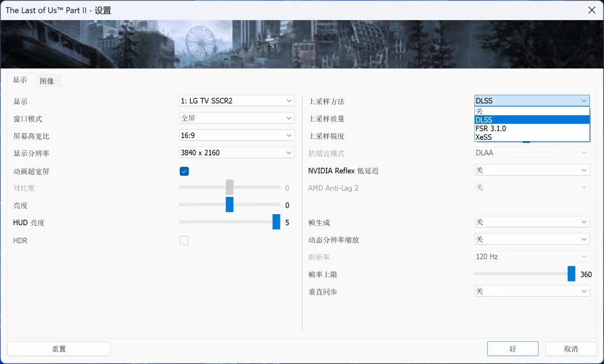
Task: Uncheck the 动画超宽屏 checkbox
Action: [184, 171]
